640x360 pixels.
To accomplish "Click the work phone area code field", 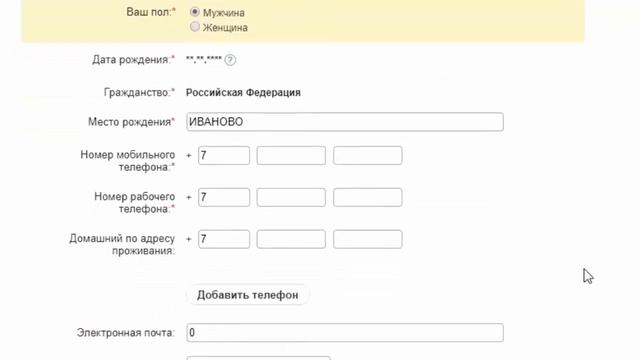I will [291, 197].
